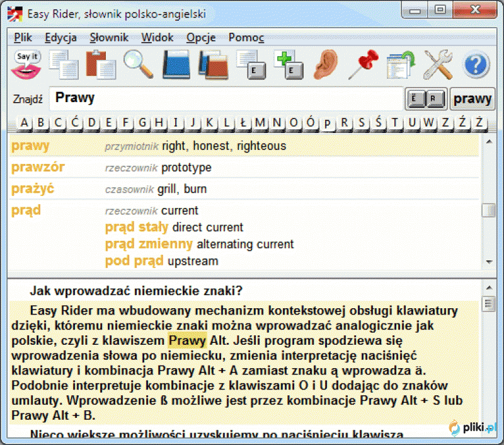The height and width of the screenshot is (445, 504).
Task: Click the blue question mark help icon
Action: pyautogui.click(x=476, y=65)
